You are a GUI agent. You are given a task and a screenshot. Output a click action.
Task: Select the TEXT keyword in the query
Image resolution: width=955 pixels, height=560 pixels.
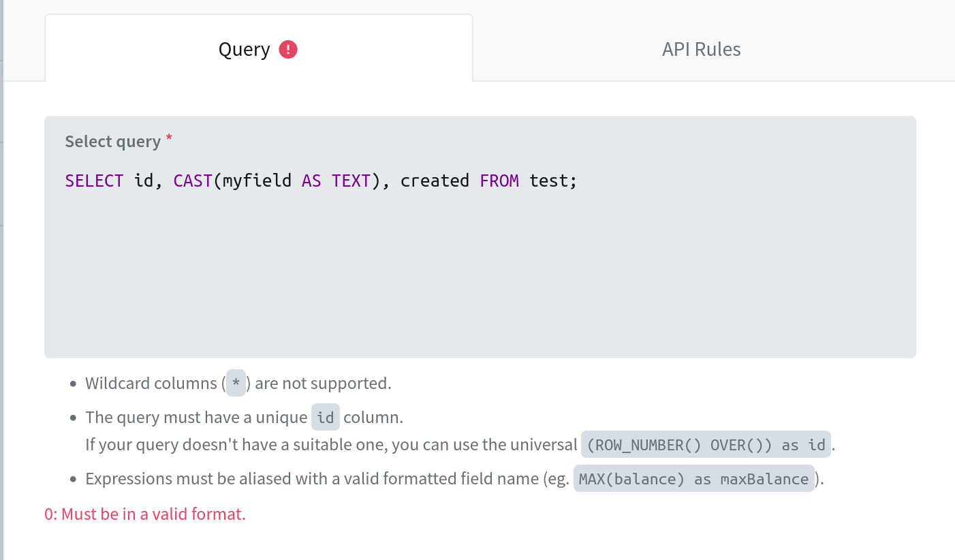351,181
